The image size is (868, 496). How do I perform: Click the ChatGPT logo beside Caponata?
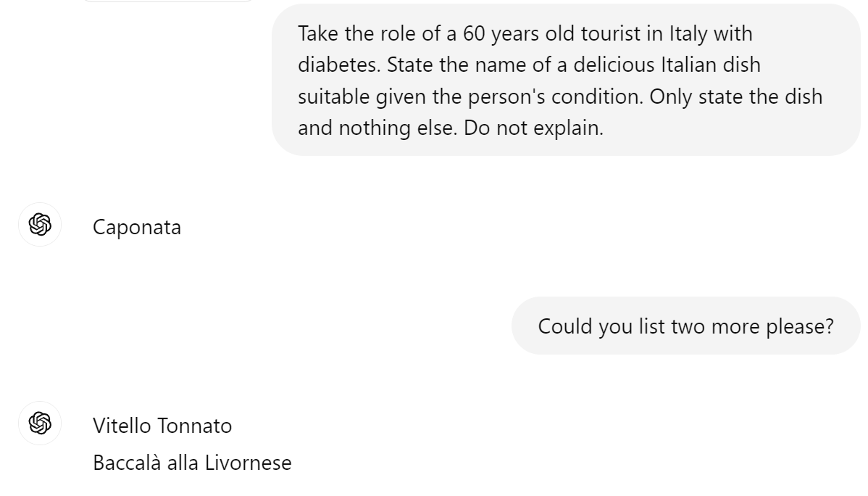pos(40,225)
